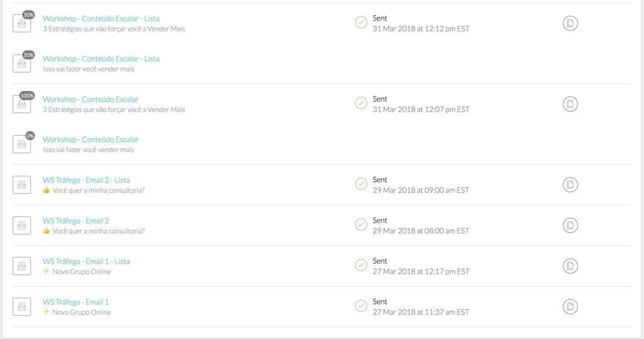Duplicate the campaign sent 29 Mar 08:00 am
This screenshot has width=644, height=339.
coord(570,225)
